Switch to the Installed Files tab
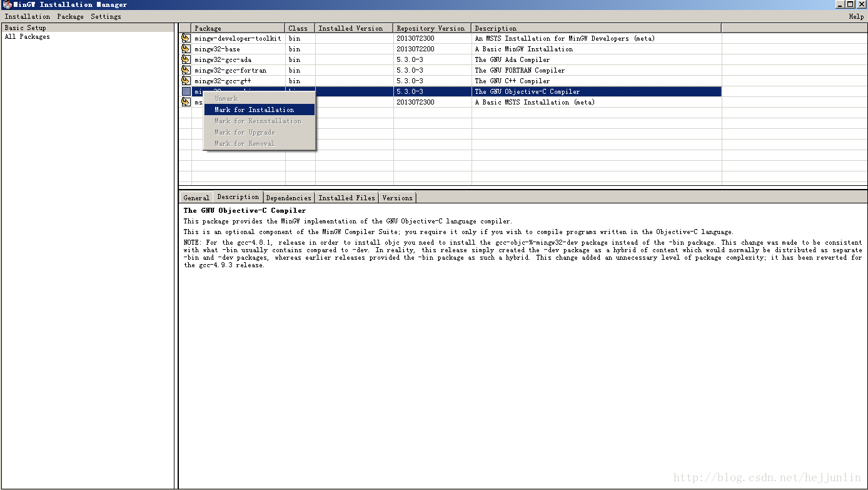868x490 pixels. [x=346, y=198]
